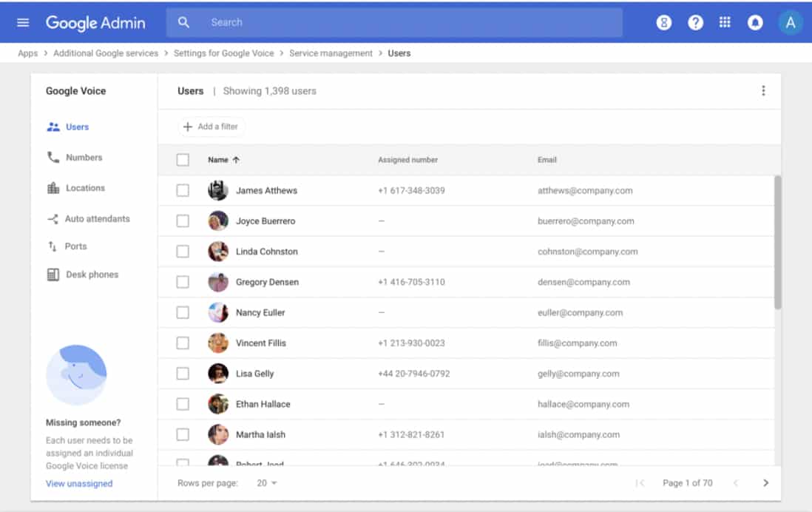Go to Additional Google services breadcrumb

coord(106,53)
